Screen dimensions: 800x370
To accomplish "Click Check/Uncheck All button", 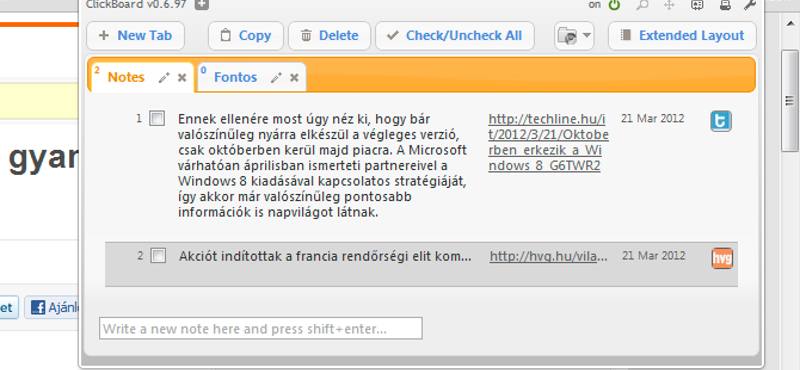I will (455, 36).
